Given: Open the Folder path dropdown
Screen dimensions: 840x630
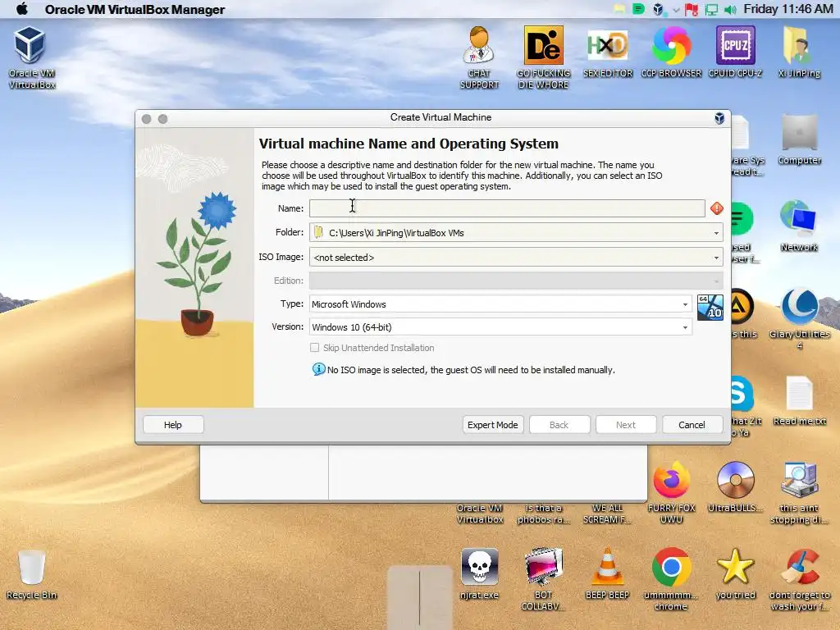Looking at the screenshot, I should (x=516, y=232).
